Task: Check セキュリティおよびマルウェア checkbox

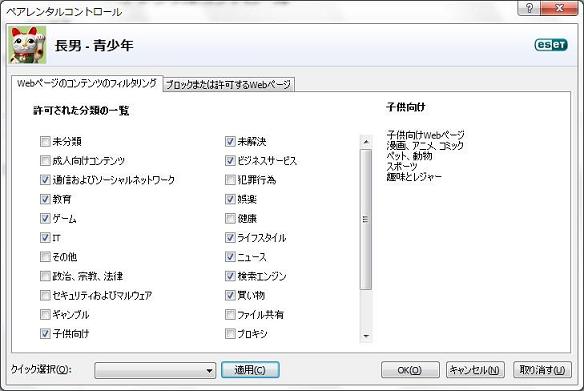Action: [45, 295]
